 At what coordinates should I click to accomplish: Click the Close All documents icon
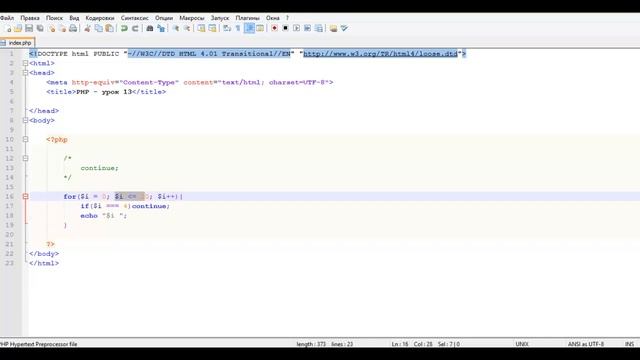click(x=62, y=29)
